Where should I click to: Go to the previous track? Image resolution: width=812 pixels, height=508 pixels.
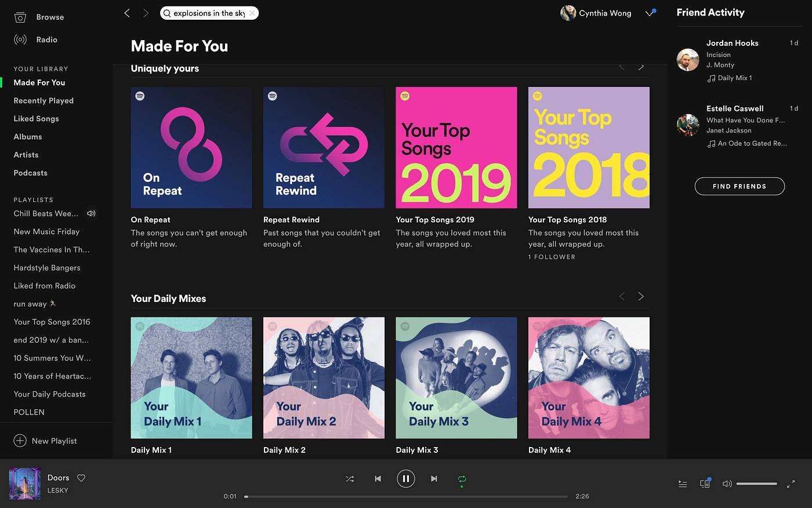(378, 479)
